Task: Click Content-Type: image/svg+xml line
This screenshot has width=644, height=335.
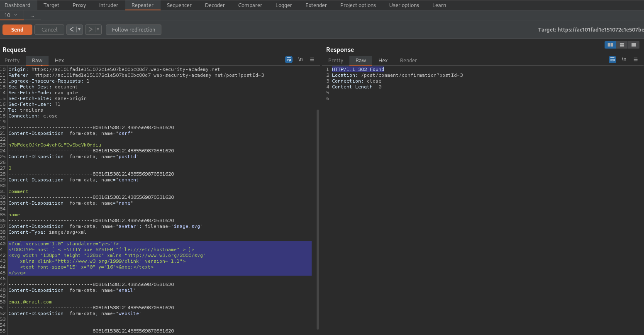Action: coord(47,232)
